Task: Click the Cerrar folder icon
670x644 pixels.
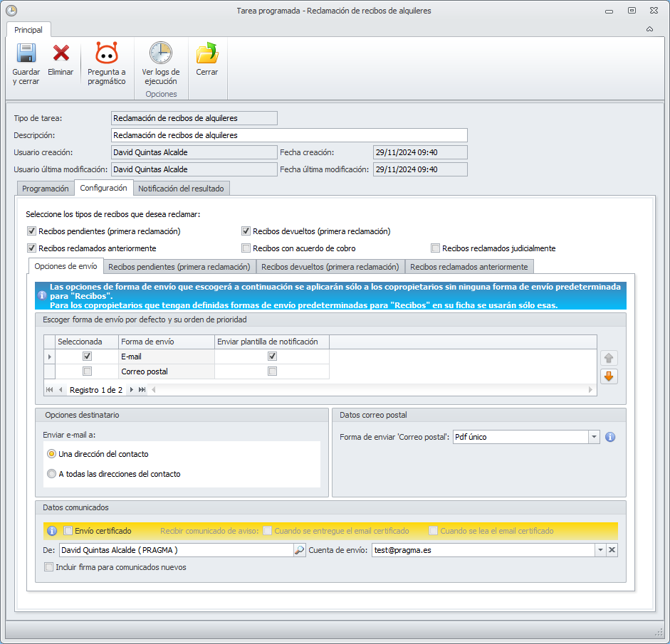Action: [x=206, y=54]
